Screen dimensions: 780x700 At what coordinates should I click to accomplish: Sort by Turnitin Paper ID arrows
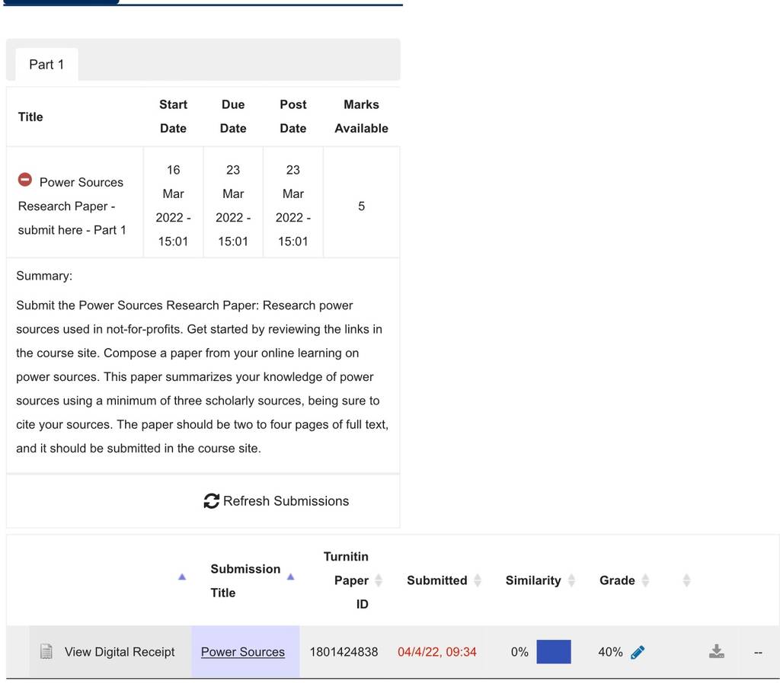(x=379, y=580)
